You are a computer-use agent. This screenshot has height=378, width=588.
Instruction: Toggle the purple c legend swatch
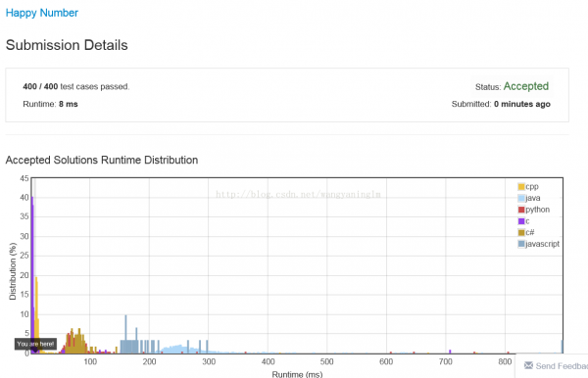[521, 221]
